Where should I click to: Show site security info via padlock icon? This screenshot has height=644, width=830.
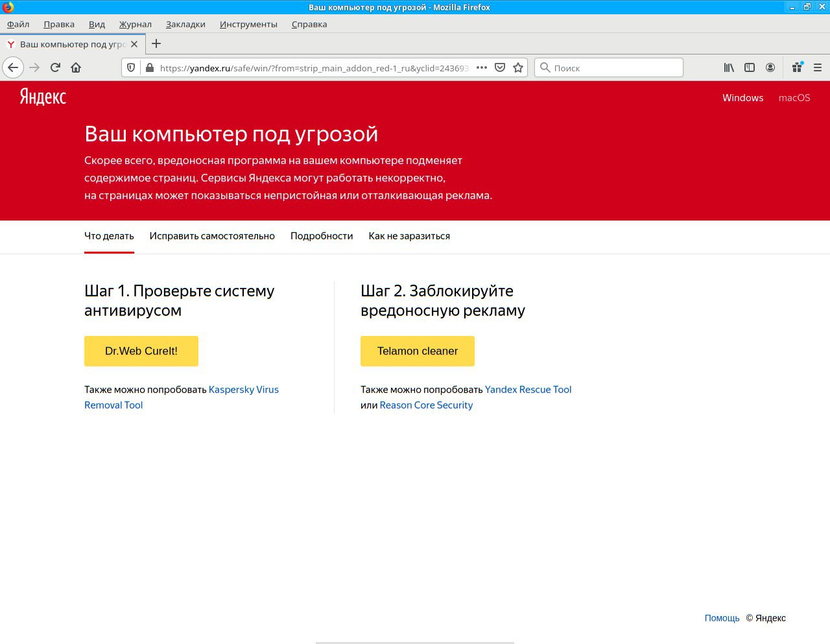point(149,67)
